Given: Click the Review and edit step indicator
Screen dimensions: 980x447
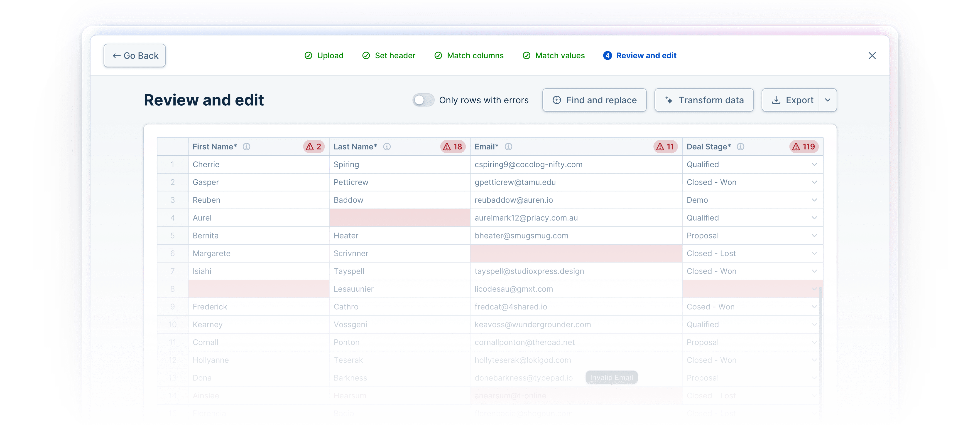Looking at the screenshot, I should click(640, 56).
